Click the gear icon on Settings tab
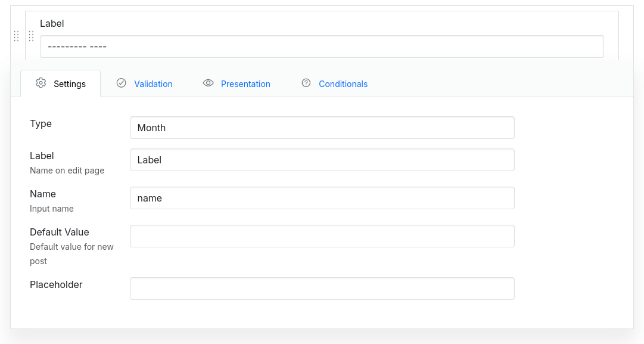The image size is (644, 344). click(41, 83)
